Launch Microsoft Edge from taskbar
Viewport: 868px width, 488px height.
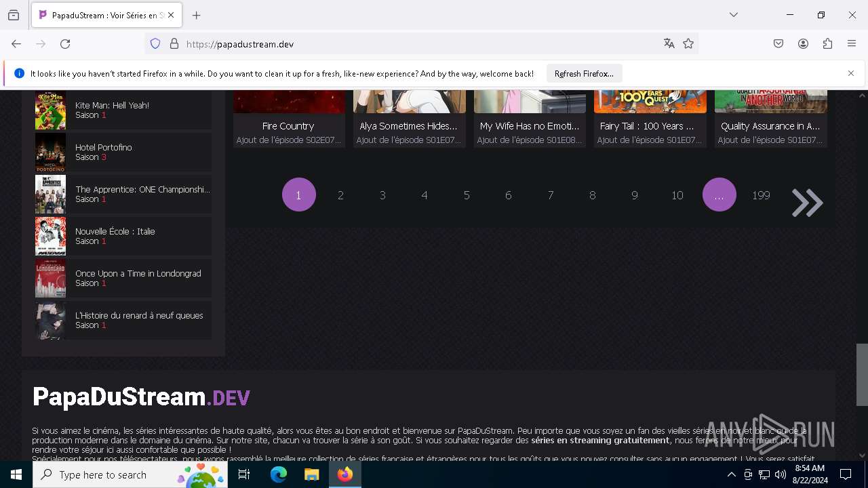pyautogui.click(x=279, y=474)
